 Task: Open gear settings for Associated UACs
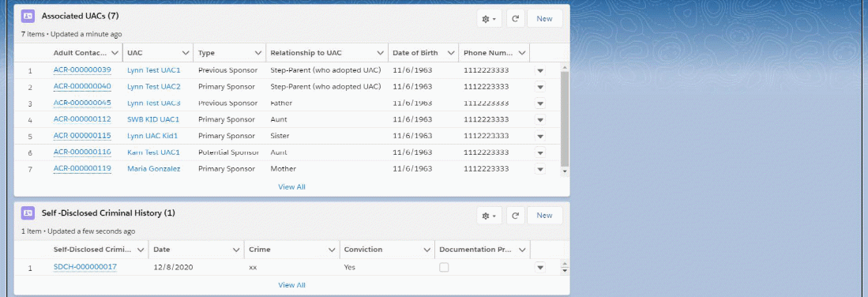489,18
